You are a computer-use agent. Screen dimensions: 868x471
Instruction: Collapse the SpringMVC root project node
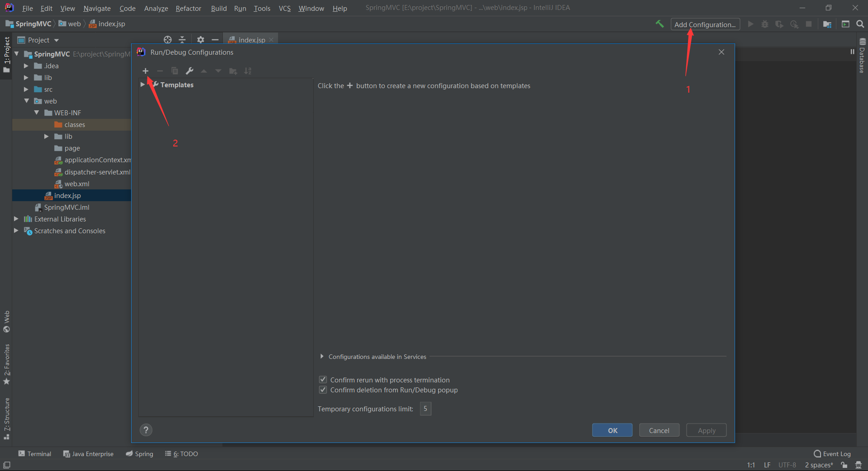17,54
